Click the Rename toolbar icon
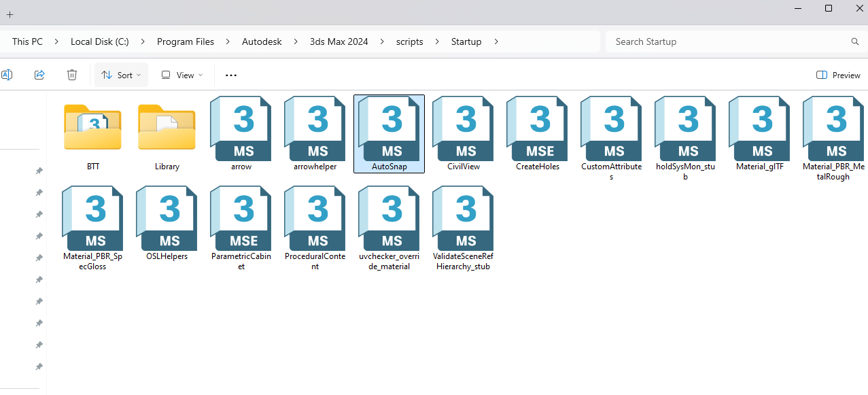Image resolution: width=868 pixels, height=395 pixels. coord(7,75)
